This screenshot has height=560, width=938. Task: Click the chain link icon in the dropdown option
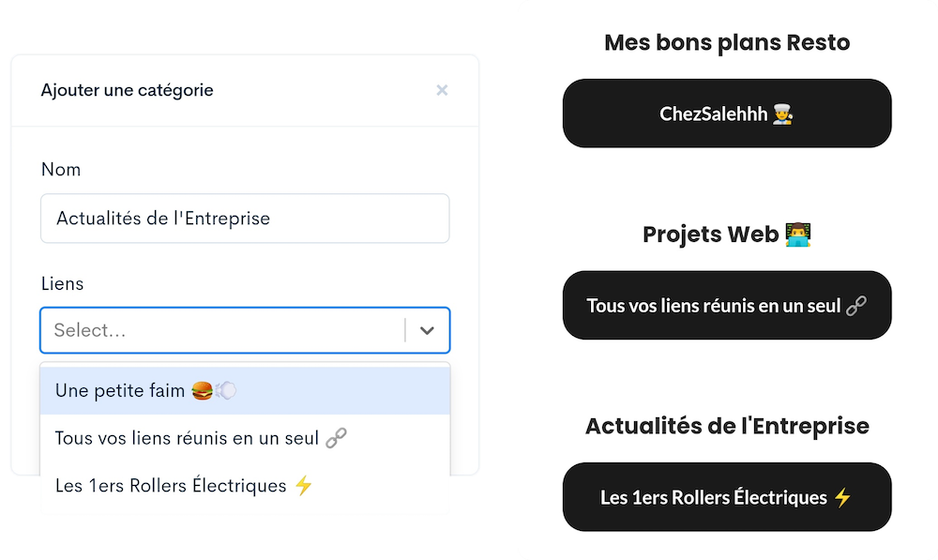[336, 438]
